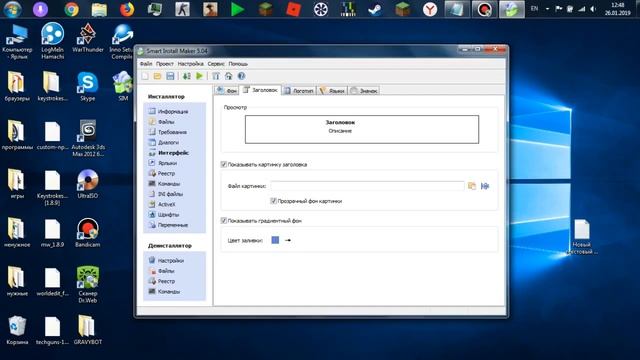Image resolution: width=640 pixels, height=360 pixels.
Task: Save the project with the floppy disk icon
Action: click(170, 76)
